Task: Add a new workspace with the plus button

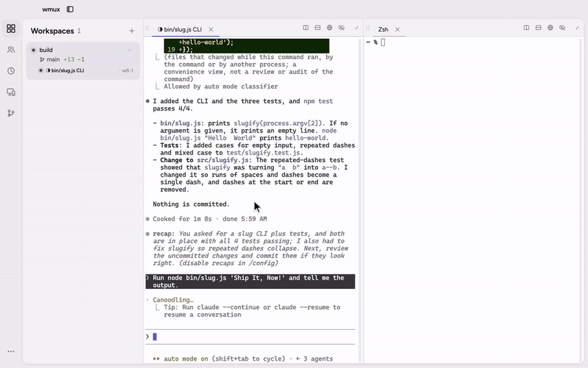Action: coord(132,31)
